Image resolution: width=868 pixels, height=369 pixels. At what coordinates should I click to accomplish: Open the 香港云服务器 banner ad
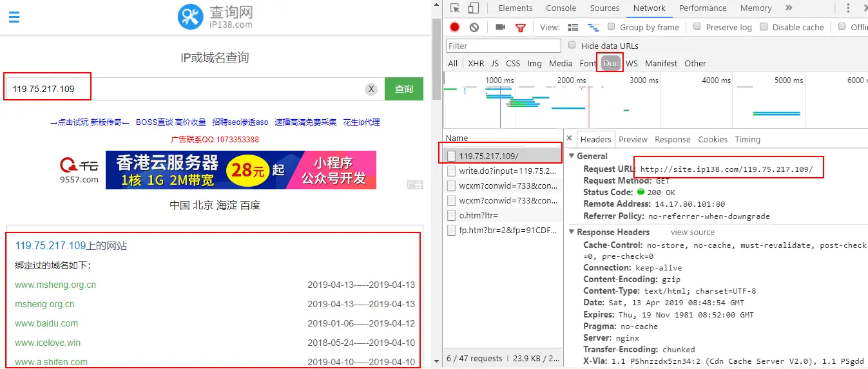click(x=241, y=170)
